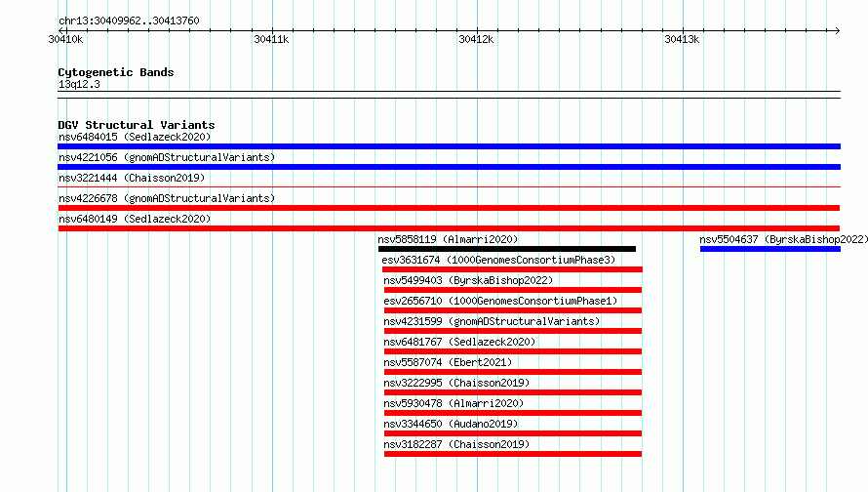This screenshot has height=492, width=868.
Task: Select the red nsv5499403 variant bar
Action: pyautogui.click(x=513, y=290)
